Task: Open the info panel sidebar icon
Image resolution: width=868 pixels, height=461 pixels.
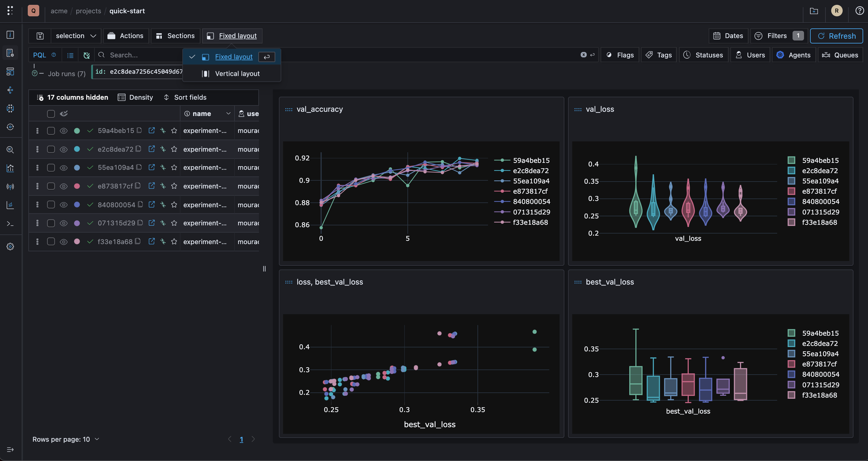Action: [11, 34]
